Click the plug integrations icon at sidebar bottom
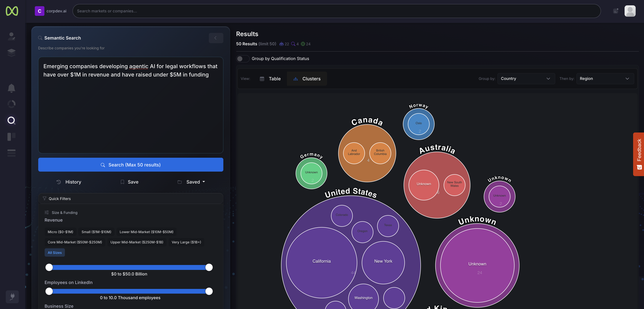Image resolution: width=644 pixels, height=309 pixels. coord(12,297)
